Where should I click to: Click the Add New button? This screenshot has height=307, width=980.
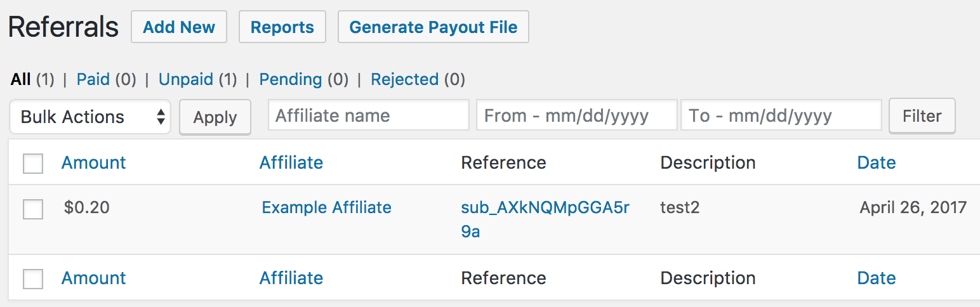(x=179, y=27)
